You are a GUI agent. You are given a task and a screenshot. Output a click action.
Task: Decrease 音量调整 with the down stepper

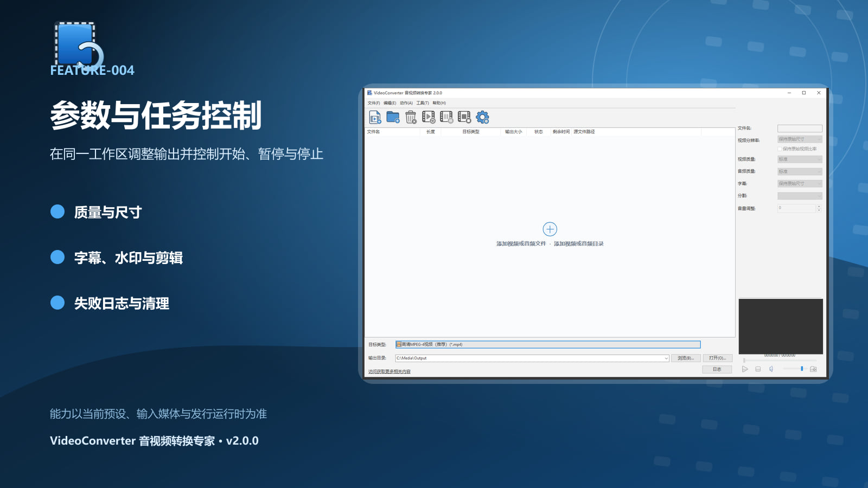(819, 210)
